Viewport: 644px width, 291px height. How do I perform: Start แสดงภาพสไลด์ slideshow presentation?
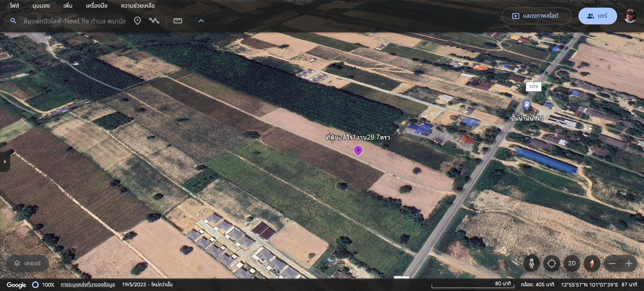(x=536, y=16)
